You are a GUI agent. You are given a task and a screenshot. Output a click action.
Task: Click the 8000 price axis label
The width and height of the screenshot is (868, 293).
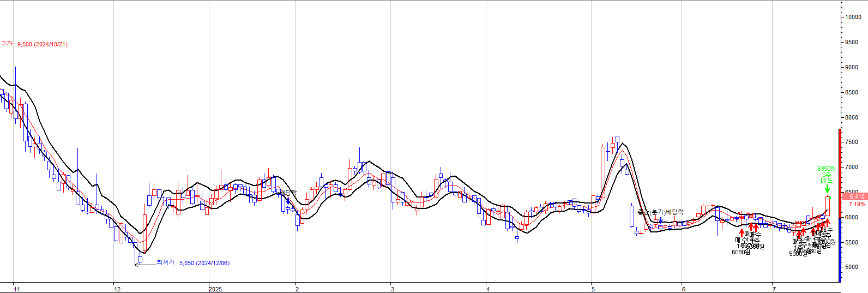852,117
